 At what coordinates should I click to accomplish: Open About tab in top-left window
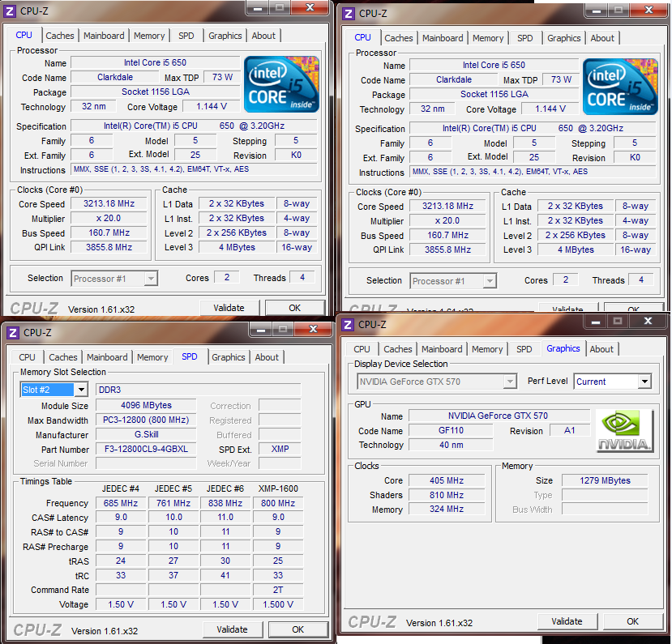[263, 36]
